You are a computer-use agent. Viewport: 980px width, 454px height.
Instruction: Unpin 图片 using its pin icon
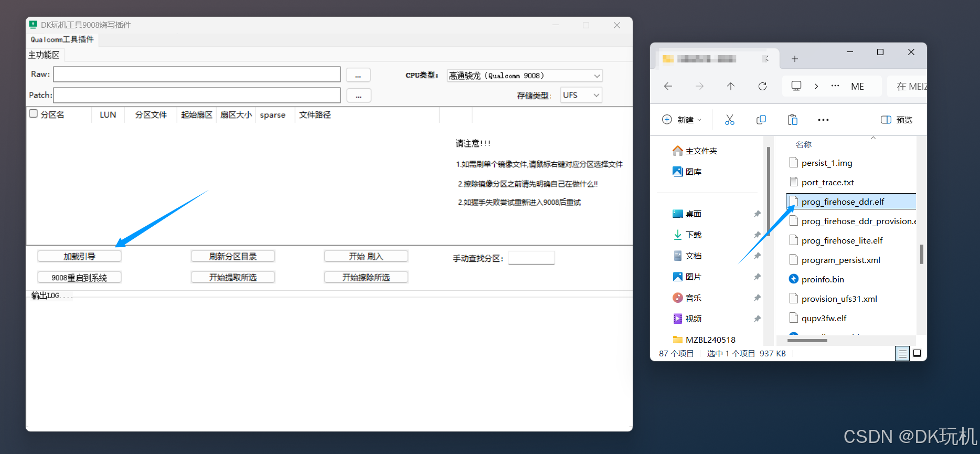[757, 277]
